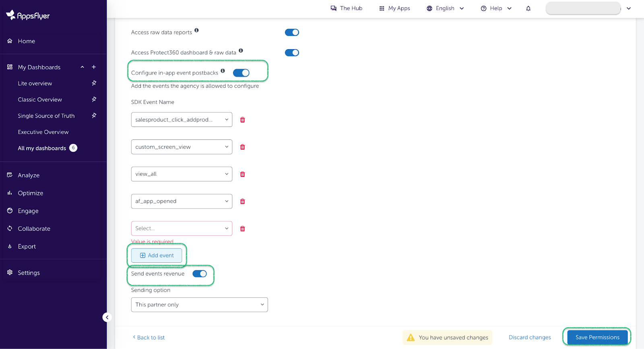Collapse the My Dashboards section chevron
The width and height of the screenshot is (644, 349).
tap(82, 67)
